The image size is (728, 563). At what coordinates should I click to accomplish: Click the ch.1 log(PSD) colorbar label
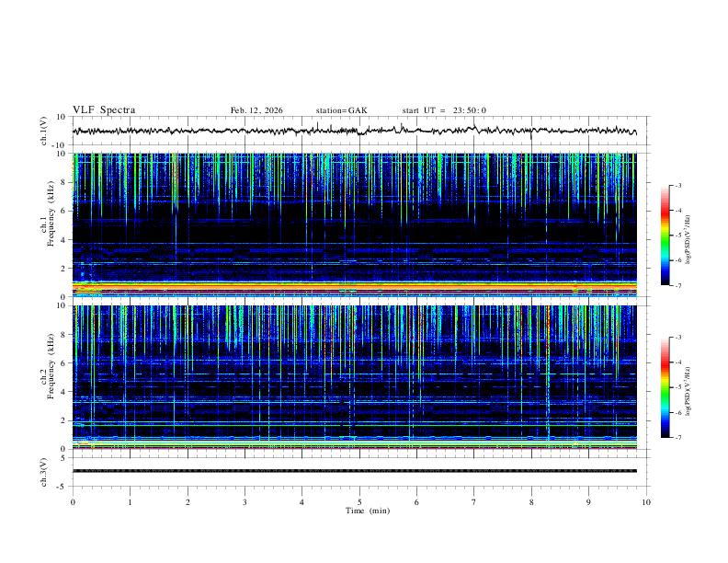click(x=688, y=239)
